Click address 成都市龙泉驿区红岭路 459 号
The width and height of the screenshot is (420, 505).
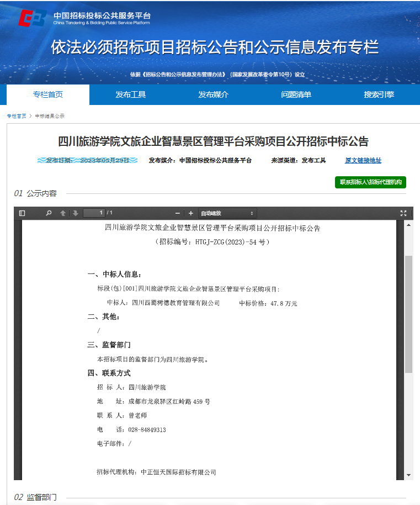pyautogui.click(x=169, y=402)
